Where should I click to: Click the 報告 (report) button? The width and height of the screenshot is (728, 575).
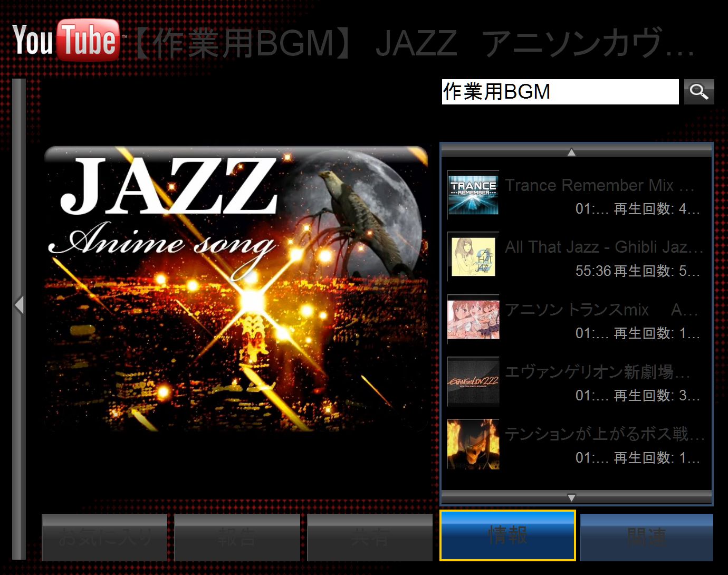tap(237, 538)
